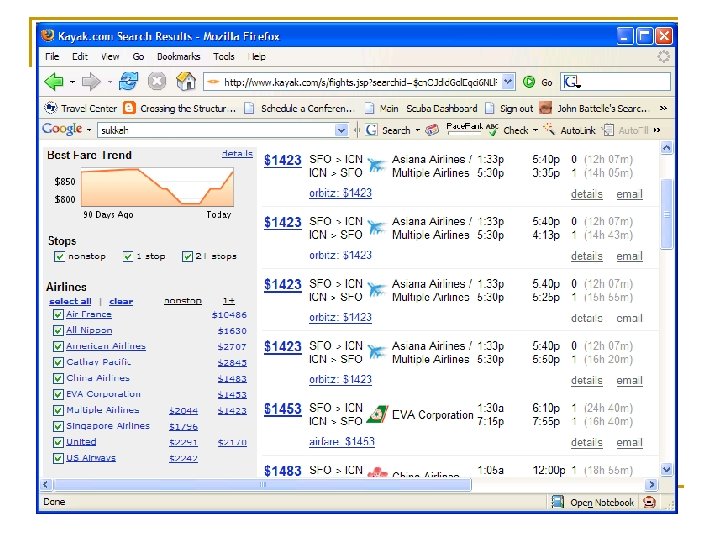Click the red status bar icon beside Open Notebook
The image size is (720, 540).
649,502
